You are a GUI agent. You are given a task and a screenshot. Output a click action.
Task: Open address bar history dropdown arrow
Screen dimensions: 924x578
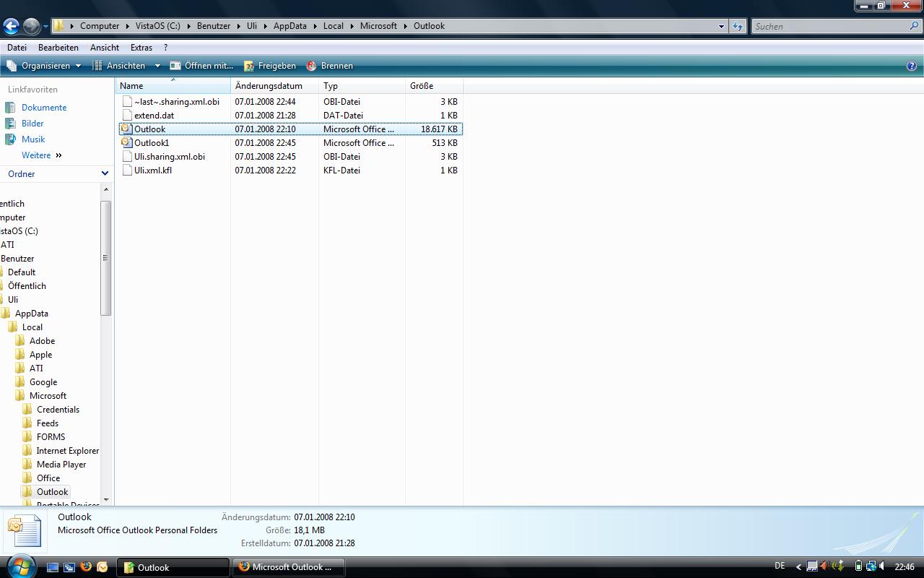coord(720,26)
